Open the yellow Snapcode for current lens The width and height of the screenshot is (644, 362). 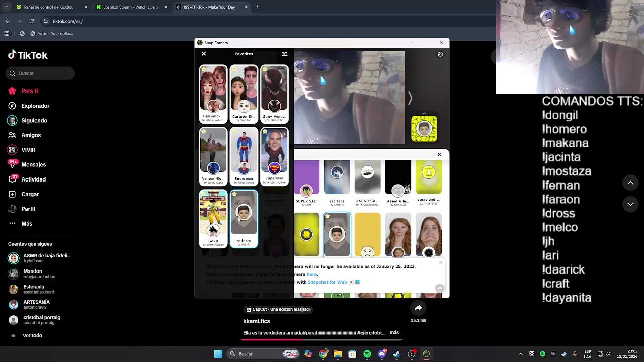(424, 128)
